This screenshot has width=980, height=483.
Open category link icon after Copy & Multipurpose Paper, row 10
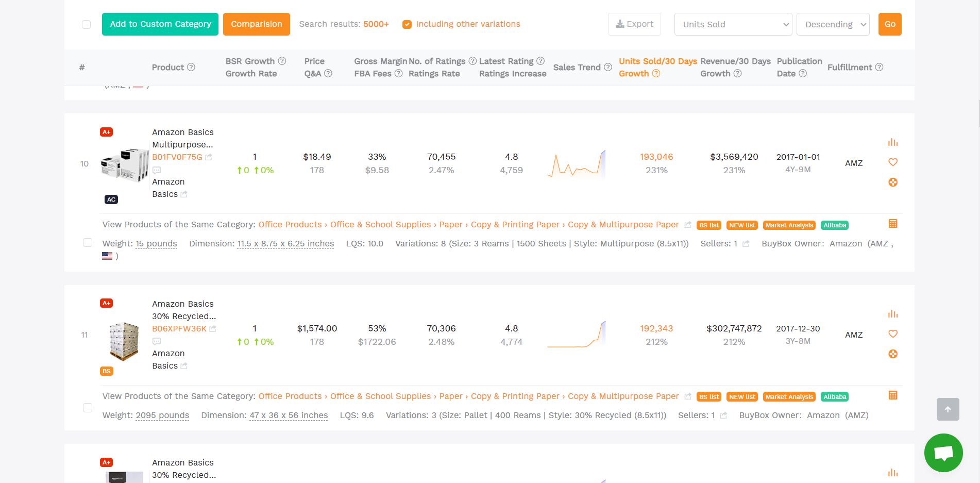[x=688, y=225]
